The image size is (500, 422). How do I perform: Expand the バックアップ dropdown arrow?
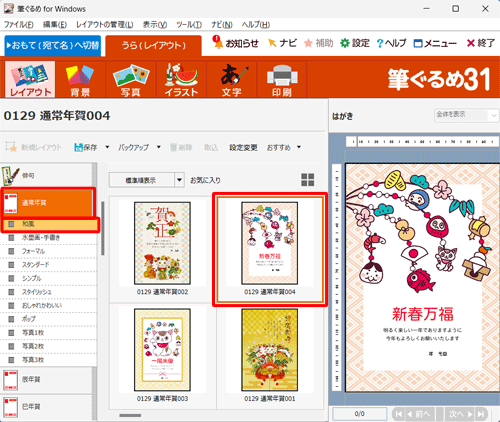(x=159, y=147)
